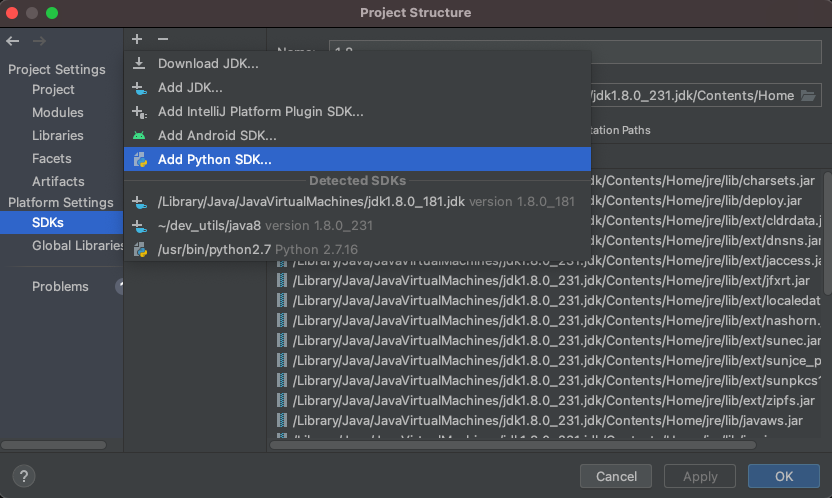Click the Cancel button

click(616, 476)
